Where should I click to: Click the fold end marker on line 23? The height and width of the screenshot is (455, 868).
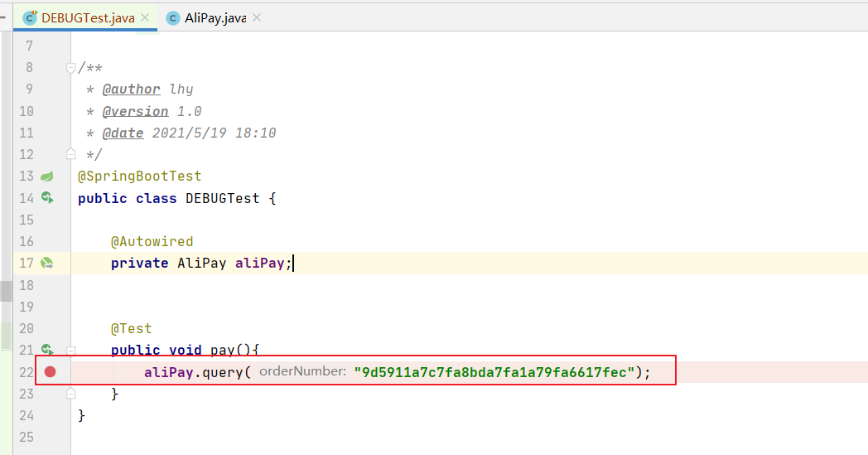tap(71, 394)
